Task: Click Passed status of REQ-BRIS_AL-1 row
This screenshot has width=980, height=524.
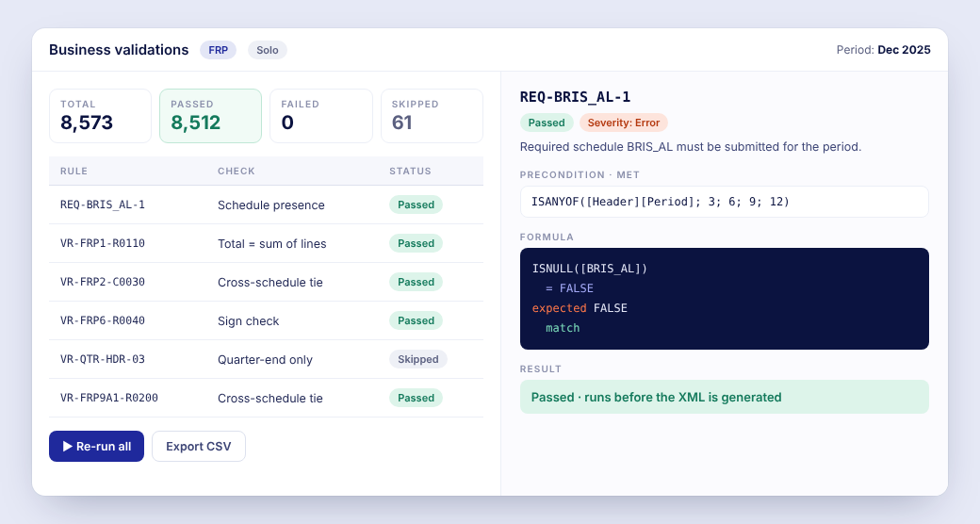Action: click(x=416, y=205)
